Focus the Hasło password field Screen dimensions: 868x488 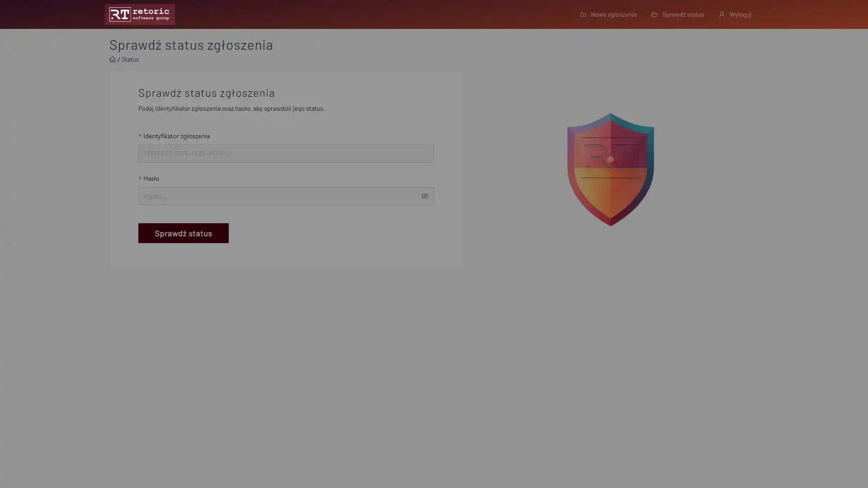[278, 196]
